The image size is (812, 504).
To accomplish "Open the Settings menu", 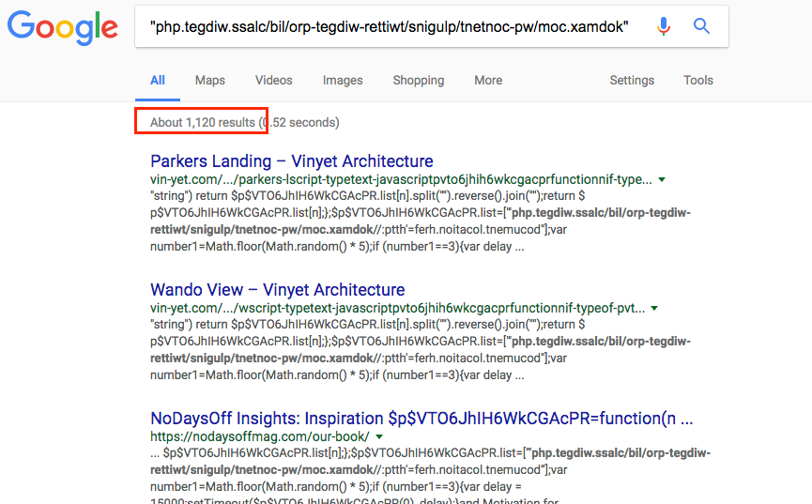I will pos(632,81).
